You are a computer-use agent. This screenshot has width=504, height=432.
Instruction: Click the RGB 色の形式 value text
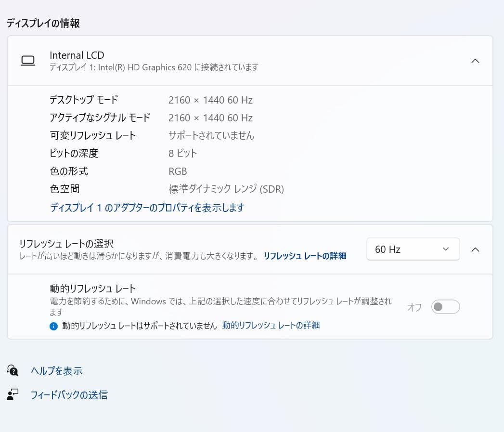[x=177, y=171]
